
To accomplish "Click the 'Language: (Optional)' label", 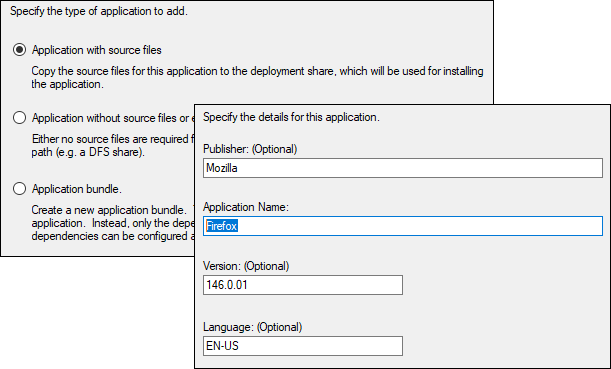I will point(253,327).
